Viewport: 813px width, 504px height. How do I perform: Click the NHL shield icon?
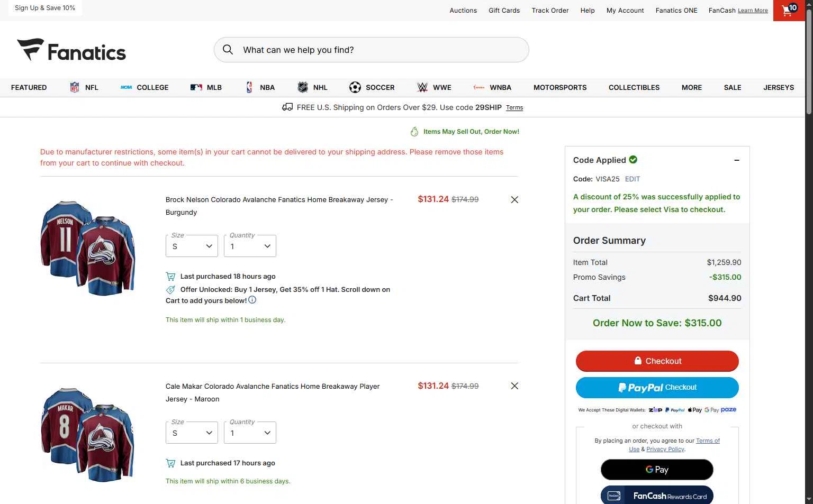click(x=303, y=87)
